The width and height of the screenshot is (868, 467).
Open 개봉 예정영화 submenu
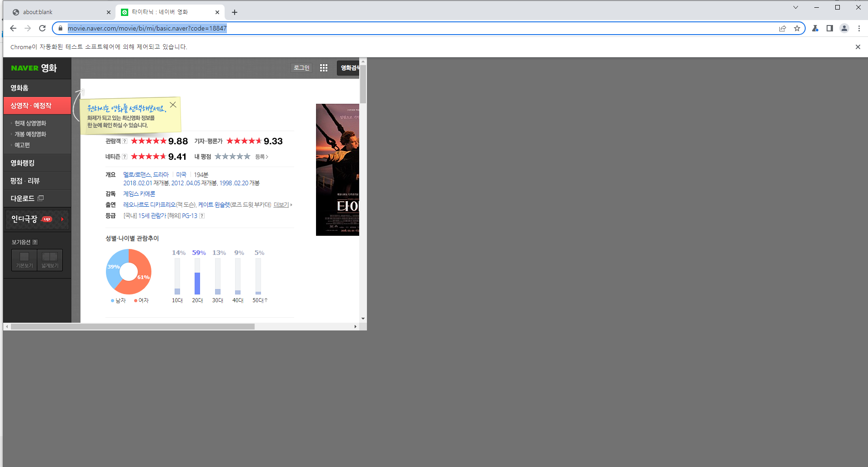(x=30, y=134)
